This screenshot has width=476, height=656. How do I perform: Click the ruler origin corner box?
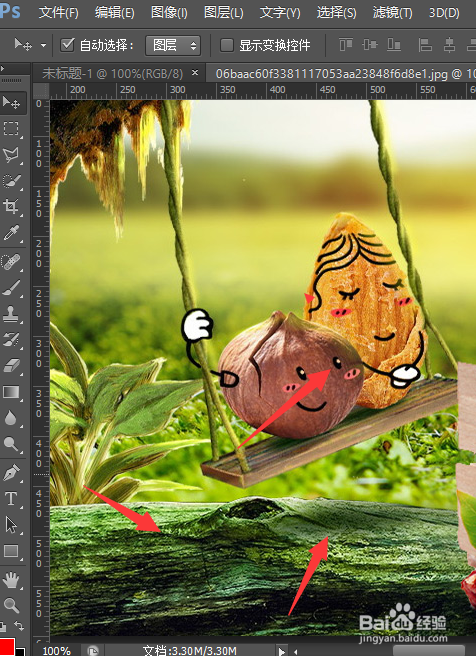coord(41,91)
